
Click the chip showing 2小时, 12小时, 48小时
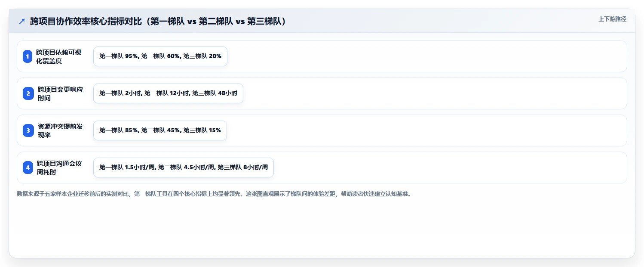coord(168,93)
